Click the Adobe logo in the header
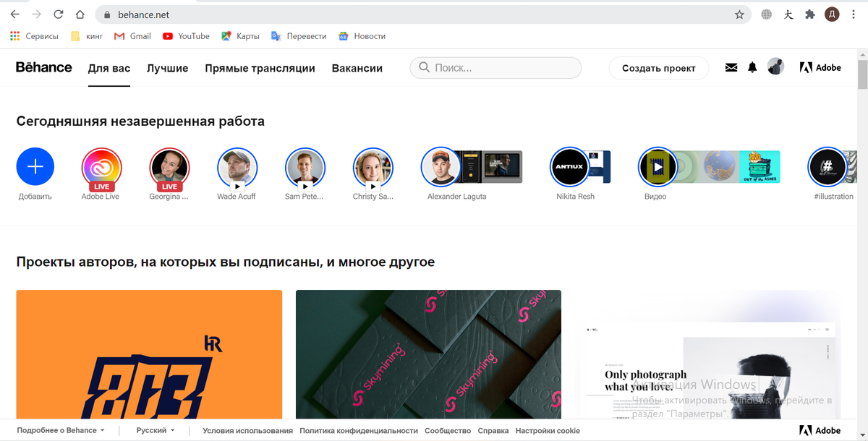This screenshot has width=868, height=441. click(x=820, y=67)
